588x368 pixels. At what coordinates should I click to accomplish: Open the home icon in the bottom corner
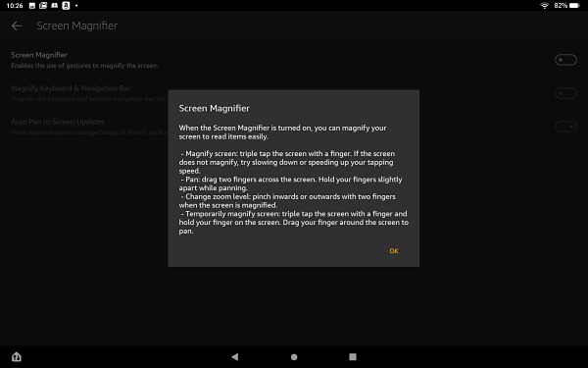17,356
